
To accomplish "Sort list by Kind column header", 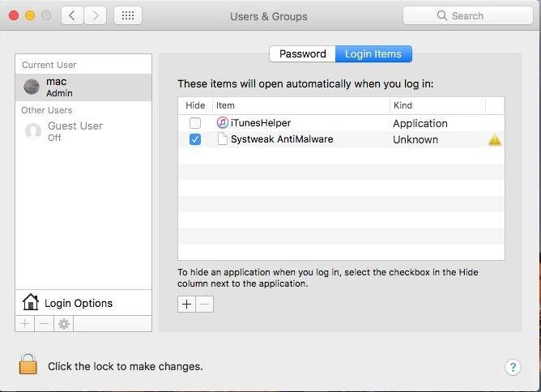I will tap(437, 105).
